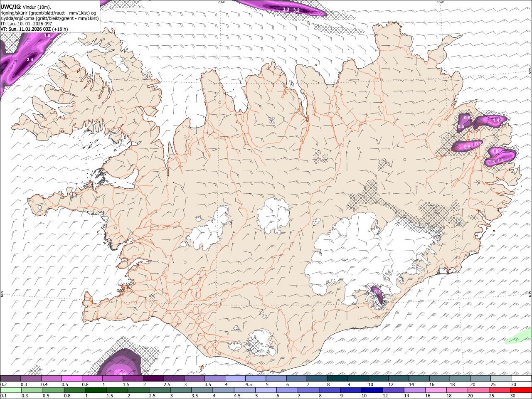This screenshot has width=532, height=399.
Task: Click the UWC/IG title text
Action: tap(10, 7)
